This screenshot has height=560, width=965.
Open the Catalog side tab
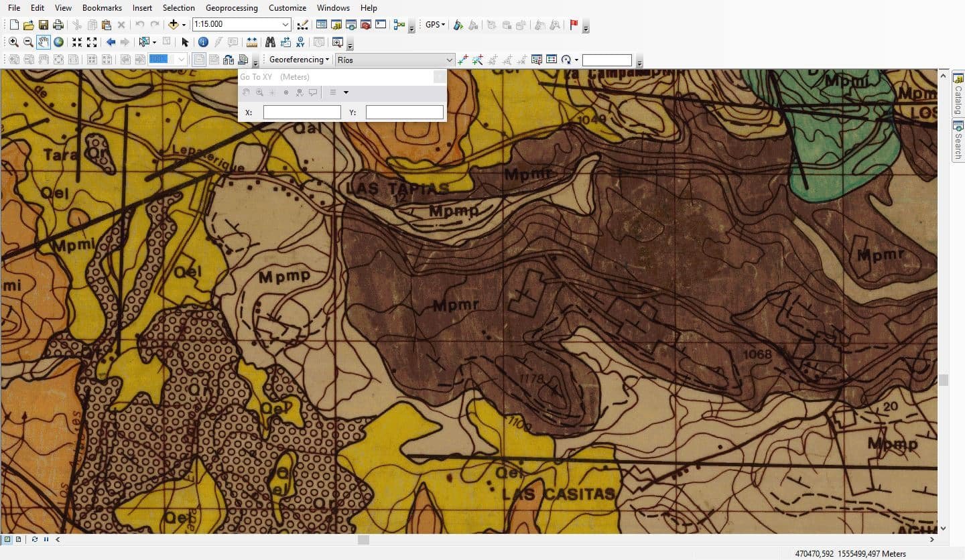[958, 94]
